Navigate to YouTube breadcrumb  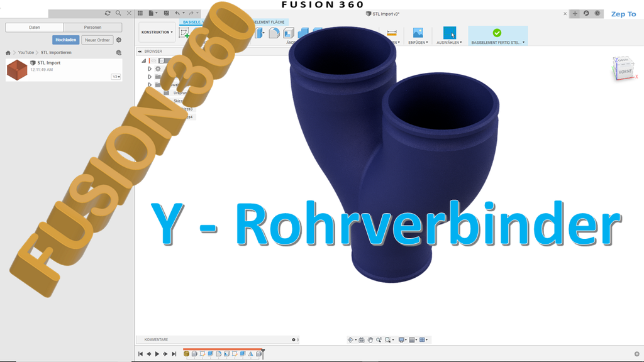[x=26, y=53]
